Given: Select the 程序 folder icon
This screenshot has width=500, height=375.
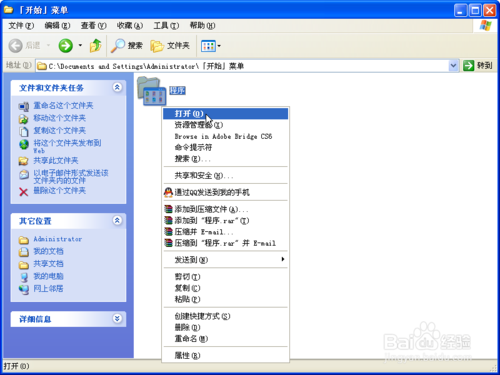Looking at the screenshot, I should pyautogui.click(x=152, y=91).
